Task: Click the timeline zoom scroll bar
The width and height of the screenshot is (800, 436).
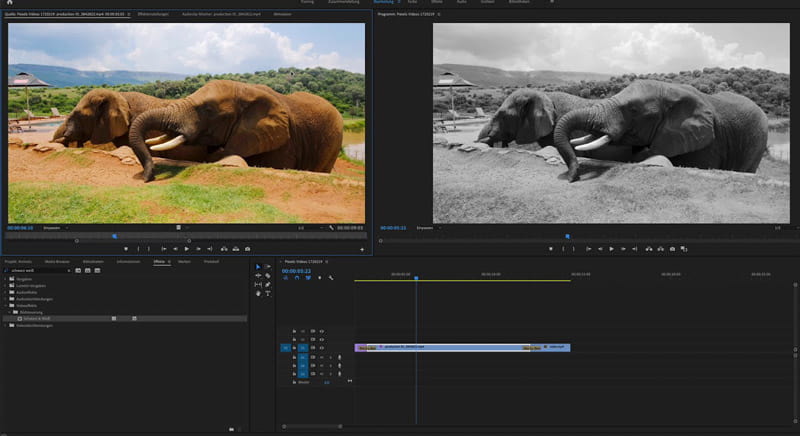Action: click(x=312, y=426)
